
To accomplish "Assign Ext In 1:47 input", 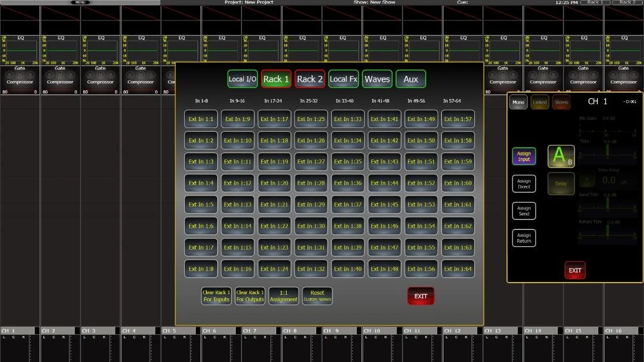I will point(385,247).
